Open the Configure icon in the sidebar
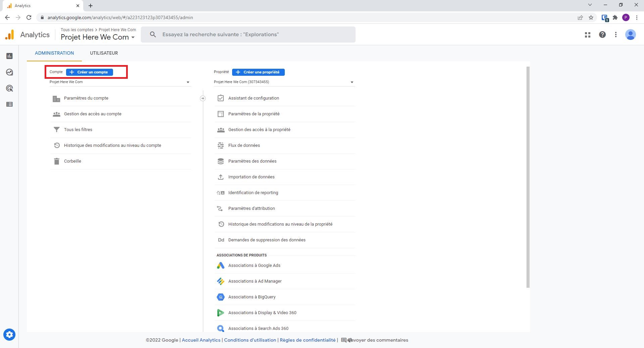Screen dimensions: 644x348 coord(9,104)
